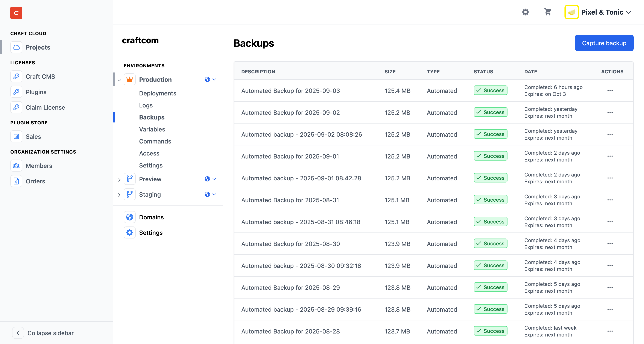Open the shopping cart icon
This screenshot has height=344, width=644.
(548, 12)
